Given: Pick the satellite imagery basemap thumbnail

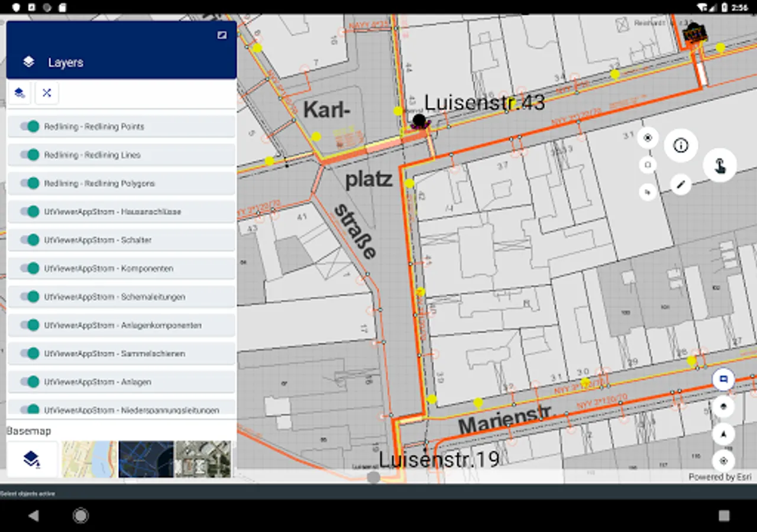Looking at the screenshot, I should (203, 459).
